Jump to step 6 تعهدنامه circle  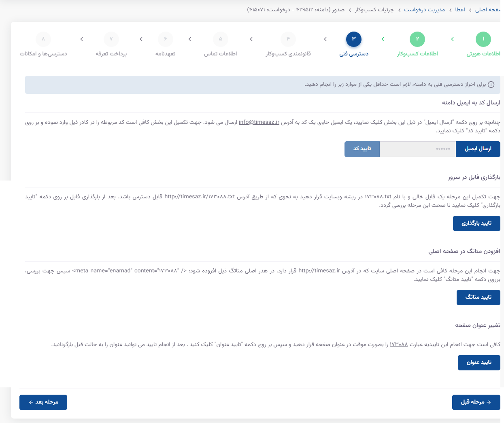click(x=165, y=39)
